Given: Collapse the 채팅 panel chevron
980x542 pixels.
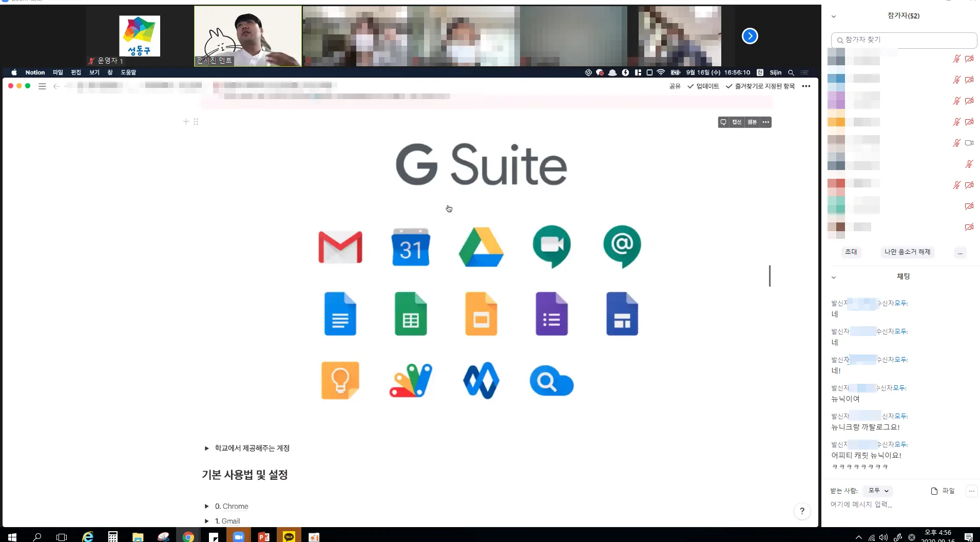Looking at the screenshot, I should click(834, 277).
